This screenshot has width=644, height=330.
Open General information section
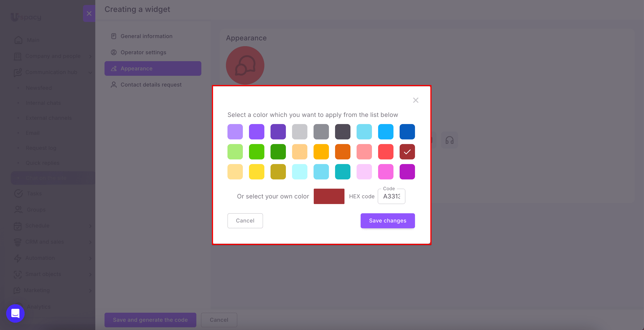(153, 36)
